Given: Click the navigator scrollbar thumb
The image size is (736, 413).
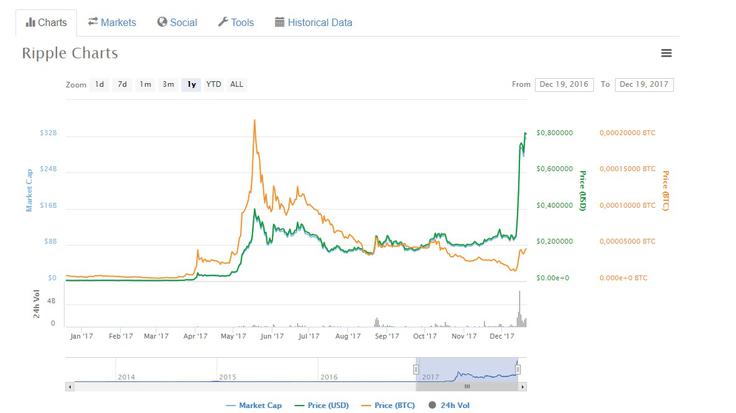Looking at the screenshot, I should coord(467,387).
